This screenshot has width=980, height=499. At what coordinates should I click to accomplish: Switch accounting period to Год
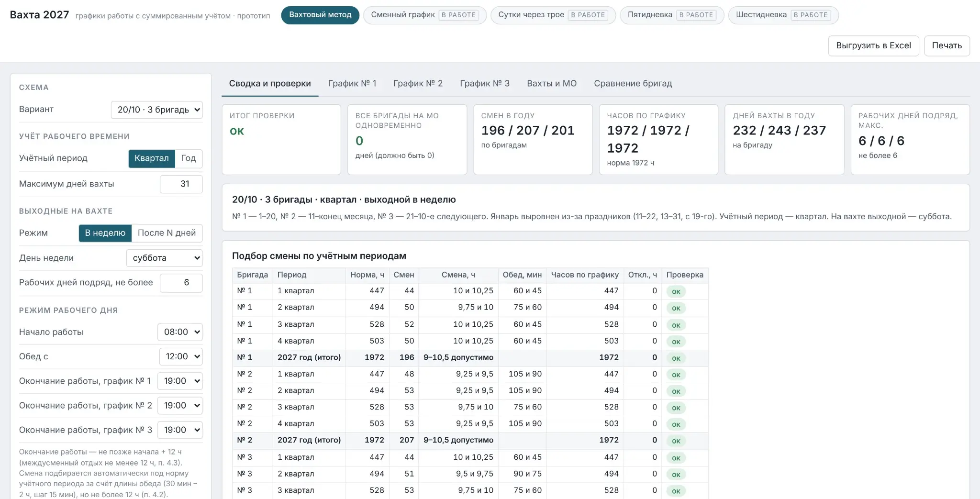189,158
